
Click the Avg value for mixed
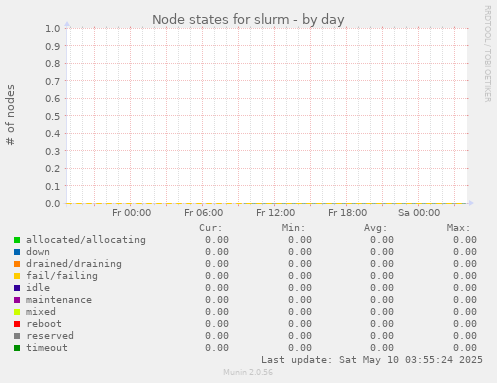coord(382,312)
